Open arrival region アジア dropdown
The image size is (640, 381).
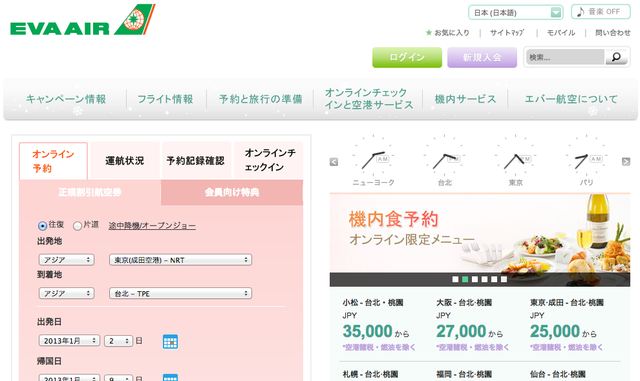pos(67,293)
